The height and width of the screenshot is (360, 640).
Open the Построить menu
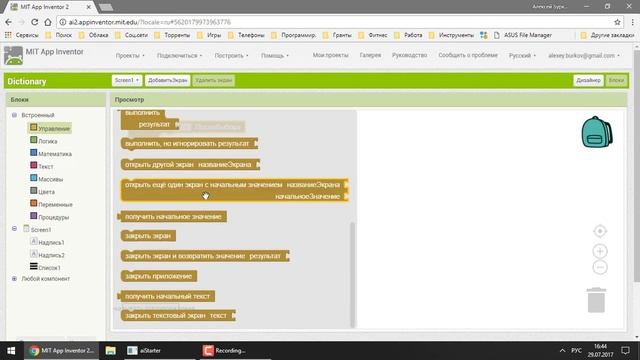231,56
